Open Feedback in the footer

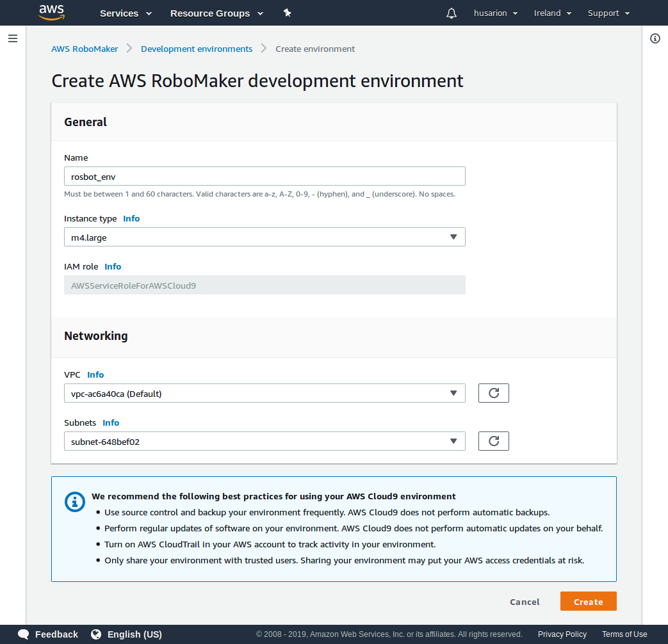point(56,634)
